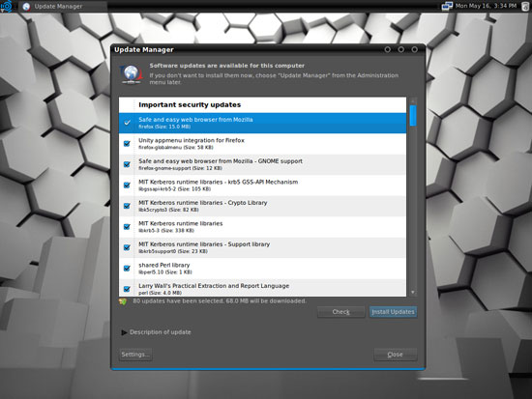Deselect the libgssapi-krb5-2 update checkbox
This screenshot has height=399, width=532.
[x=128, y=185]
